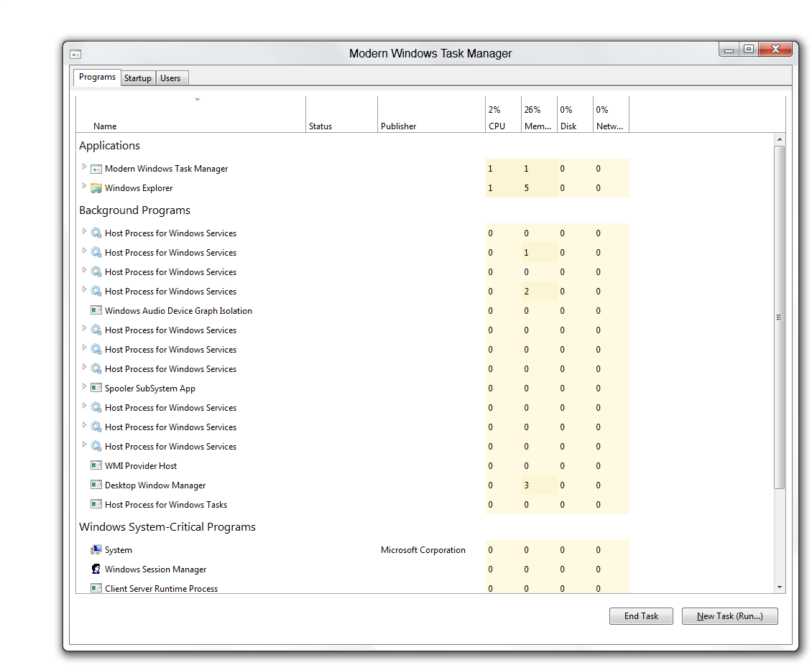This screenshot has height=665, width=812.
Task: Switch to the Startup tab
Action: 137,78
